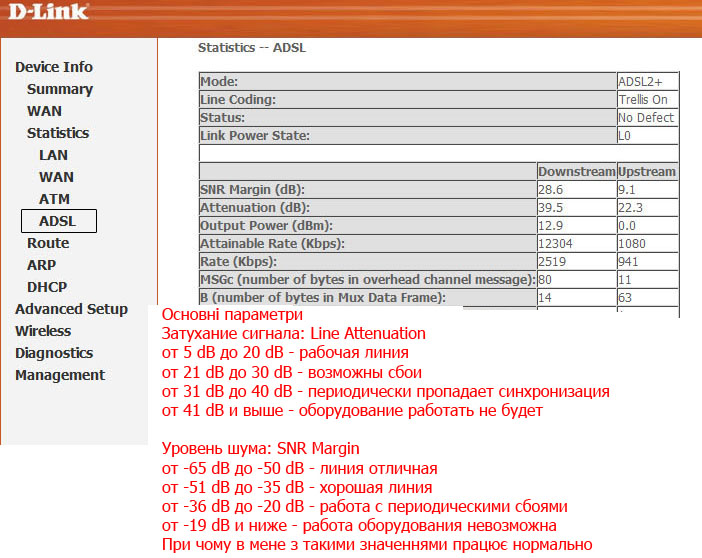The image size is (702, 558).
Task: Open the DHCP page
Action: [x=47, y=287]
